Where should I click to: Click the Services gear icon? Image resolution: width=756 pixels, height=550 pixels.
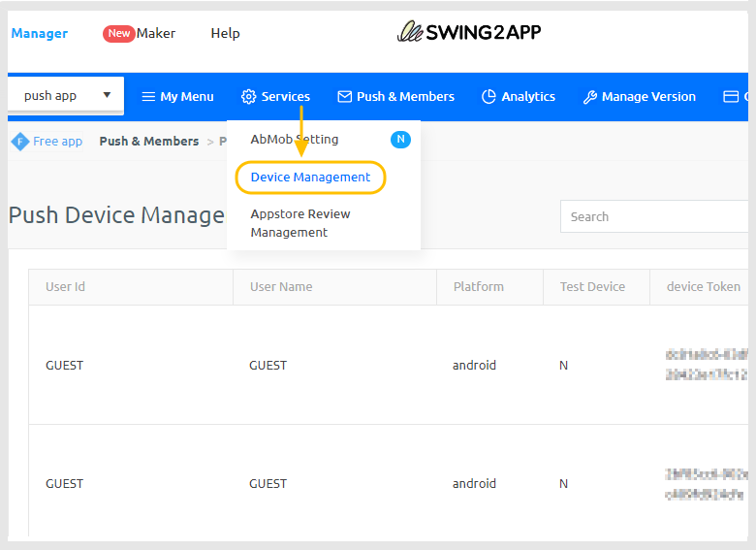point(248,96)
